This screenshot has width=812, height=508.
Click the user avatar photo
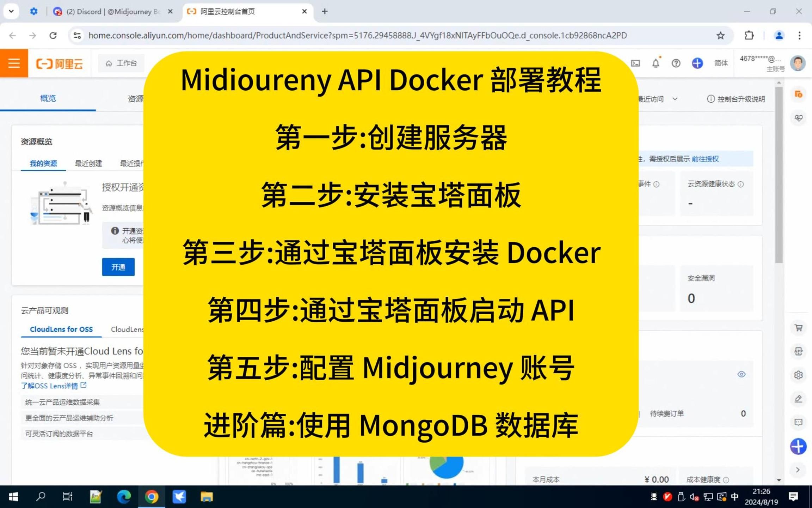click(798, 63)
